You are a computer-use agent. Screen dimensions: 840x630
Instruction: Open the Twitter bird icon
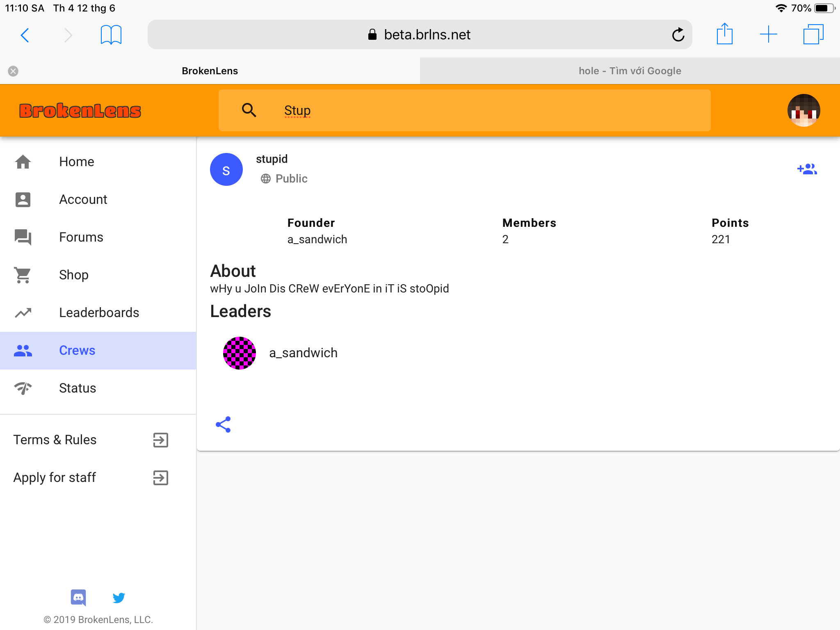(x=119, y=598)
